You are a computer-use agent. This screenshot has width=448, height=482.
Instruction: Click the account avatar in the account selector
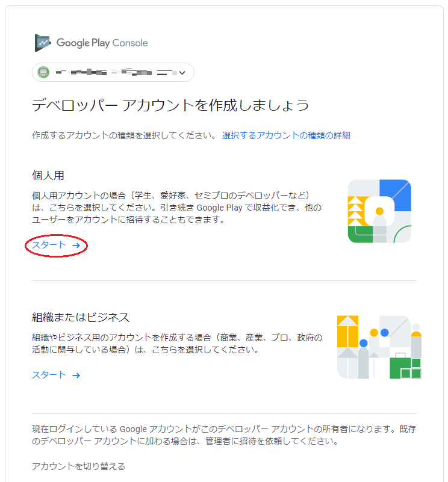pyautogui.click(x=43, y=73)
